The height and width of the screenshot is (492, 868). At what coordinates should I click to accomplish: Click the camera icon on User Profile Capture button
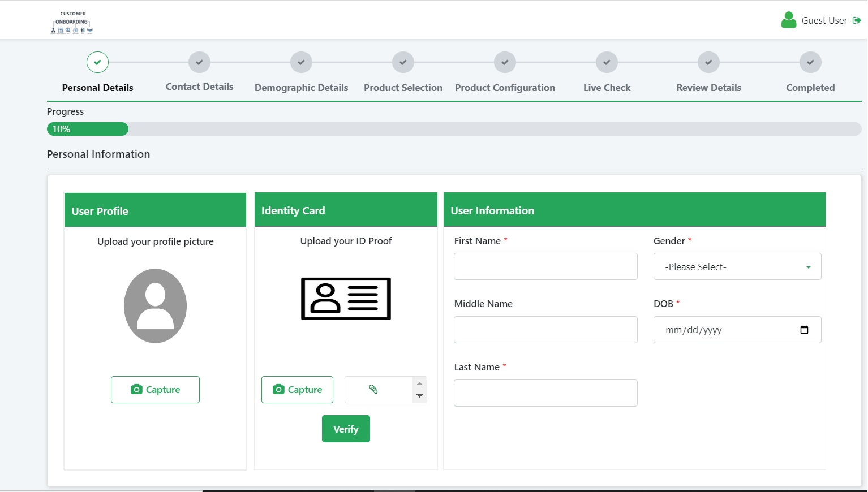[136, 389]
